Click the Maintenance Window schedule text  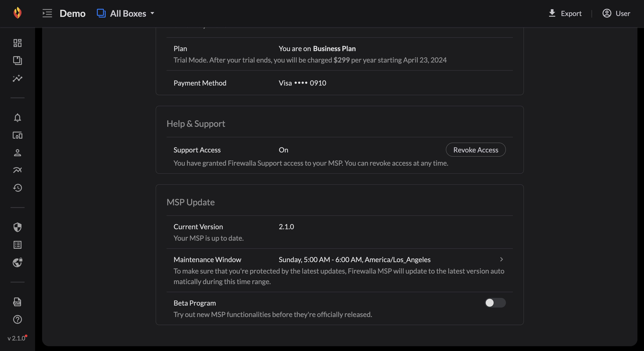pos(354,260)
